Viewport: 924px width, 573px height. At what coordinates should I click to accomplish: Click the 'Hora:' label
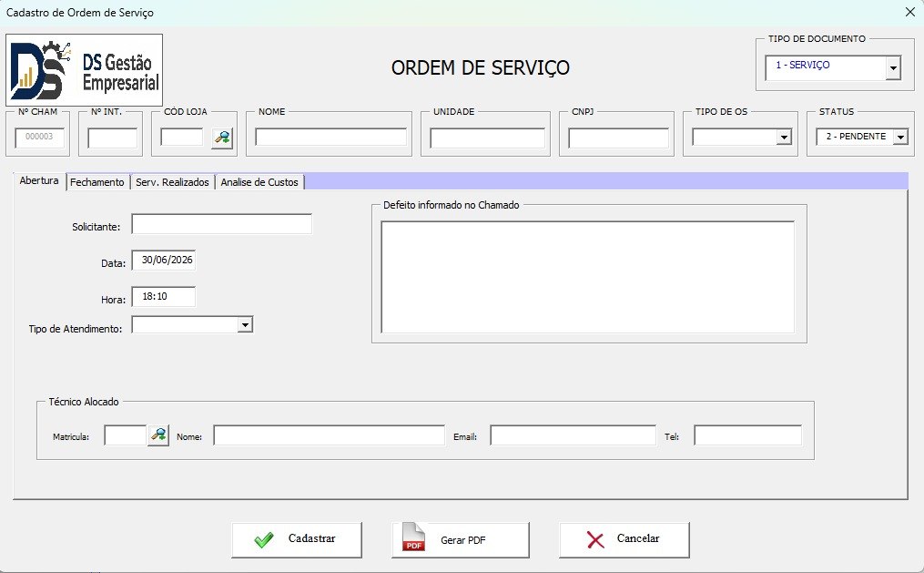click(113, 300)
